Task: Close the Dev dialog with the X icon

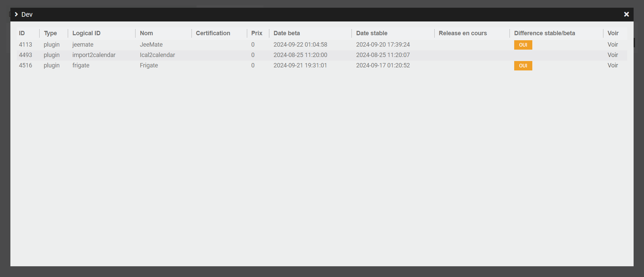Action: [626, 14]
